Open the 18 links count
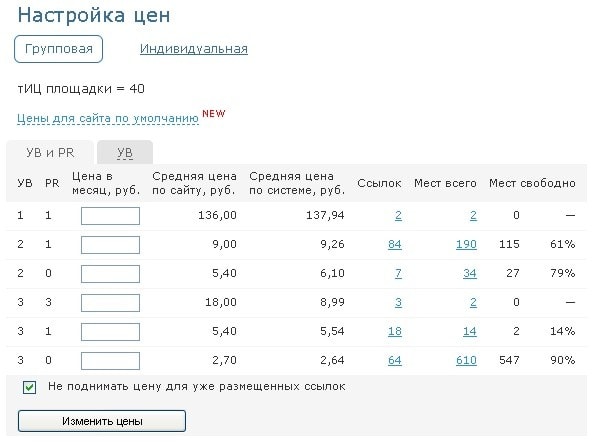This screenshot has height=447, width=605. coord(394,332)
